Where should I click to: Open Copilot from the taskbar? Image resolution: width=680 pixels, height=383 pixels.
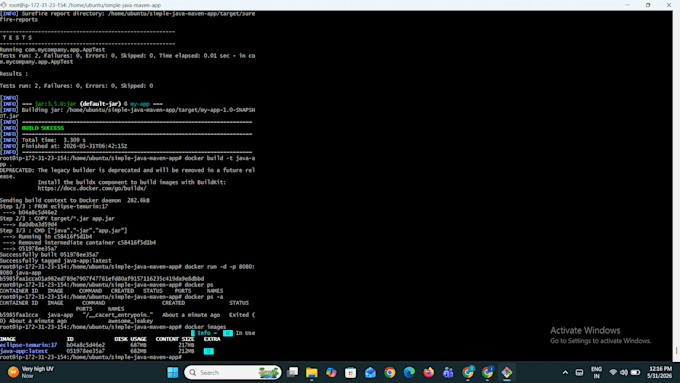331,372
